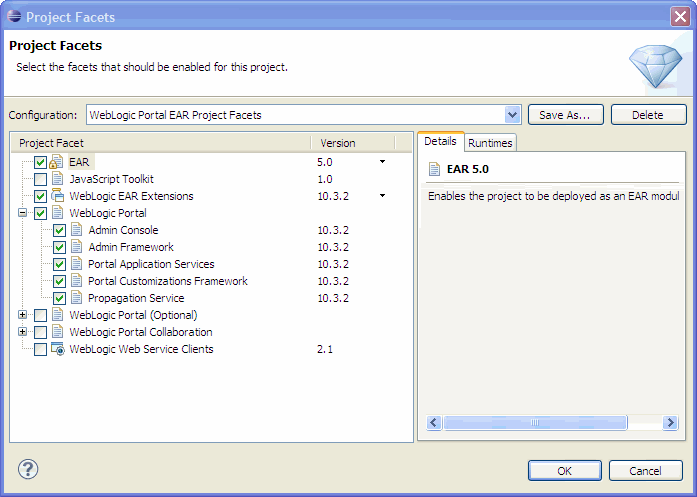This screenshot has height=497, width=697.
Task: Select the Propagation Service row label
Action: click(136, 298)
